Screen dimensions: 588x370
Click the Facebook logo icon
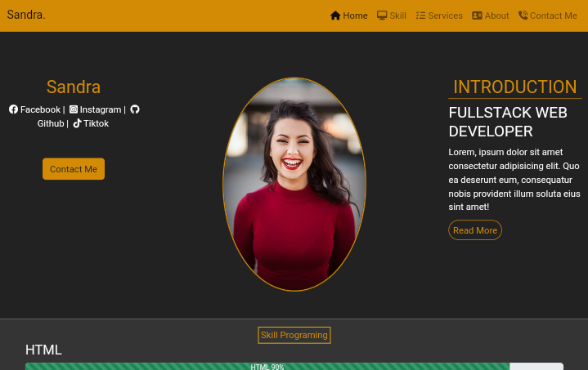tap(13, 109)
